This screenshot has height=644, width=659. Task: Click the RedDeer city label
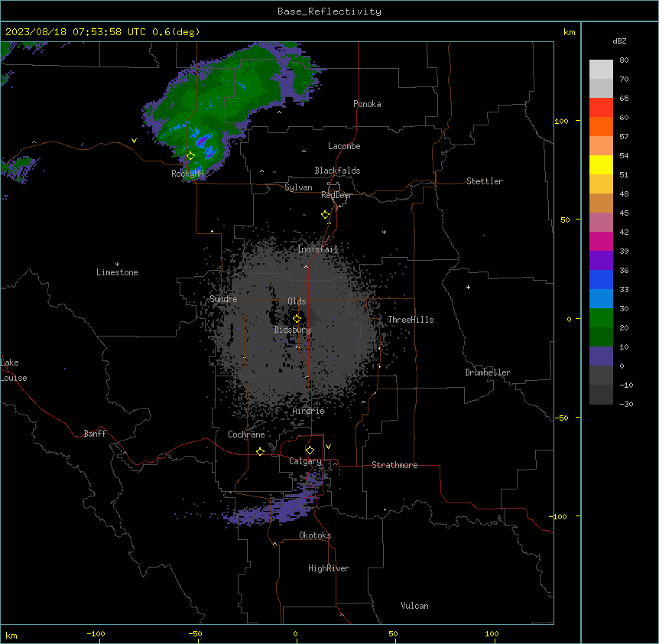(x=336, y=195)
